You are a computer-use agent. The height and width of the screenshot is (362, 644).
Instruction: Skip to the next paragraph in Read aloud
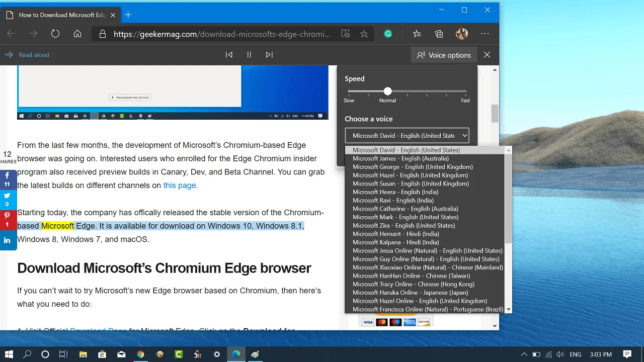point(269,55)
